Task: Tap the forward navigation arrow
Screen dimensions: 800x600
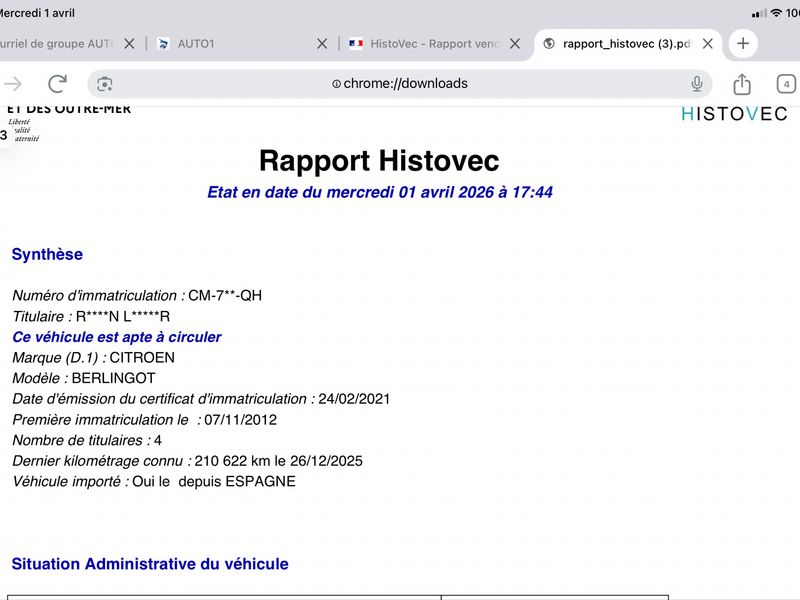Action: pyautogui.click(x=13, y=84)
